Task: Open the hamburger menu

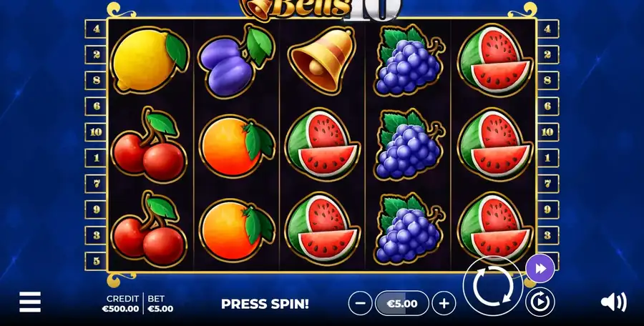Action: point(30,302)
